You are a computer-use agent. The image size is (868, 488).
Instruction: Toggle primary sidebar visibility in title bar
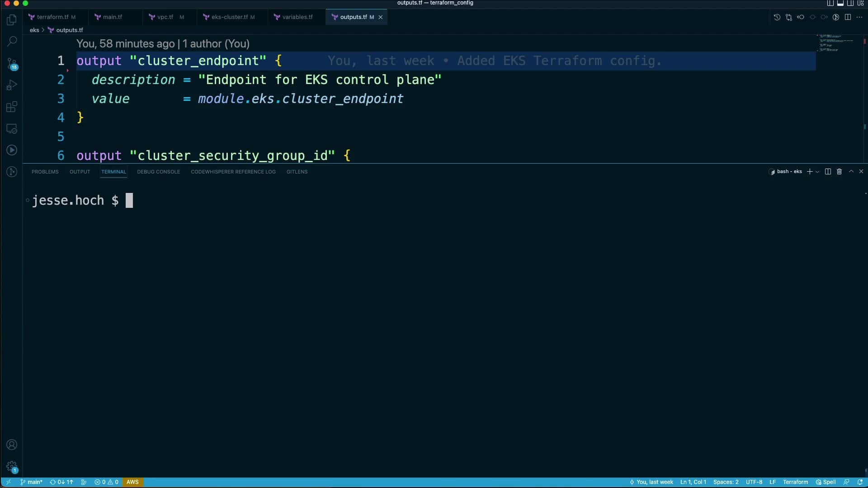tap(830, 3)
